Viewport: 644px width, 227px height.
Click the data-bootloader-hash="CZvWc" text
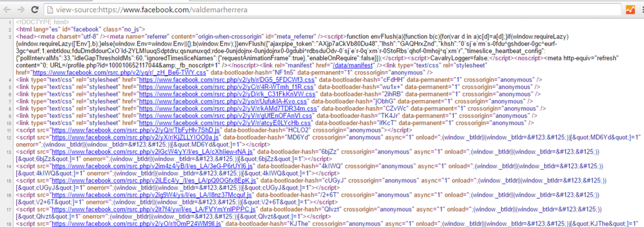pos(363,109)
